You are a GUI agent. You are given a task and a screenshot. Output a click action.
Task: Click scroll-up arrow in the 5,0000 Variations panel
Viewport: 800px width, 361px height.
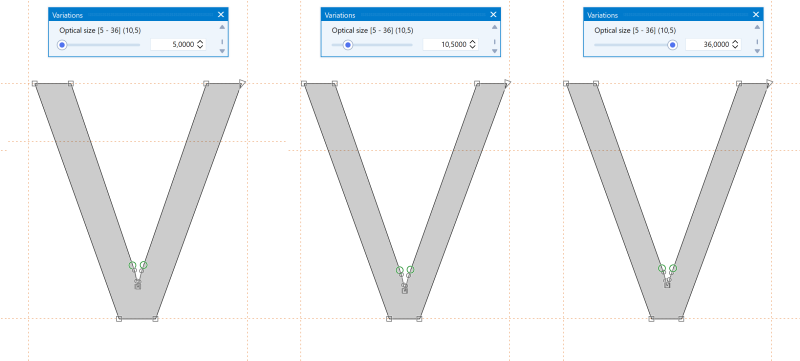[222, 28]
